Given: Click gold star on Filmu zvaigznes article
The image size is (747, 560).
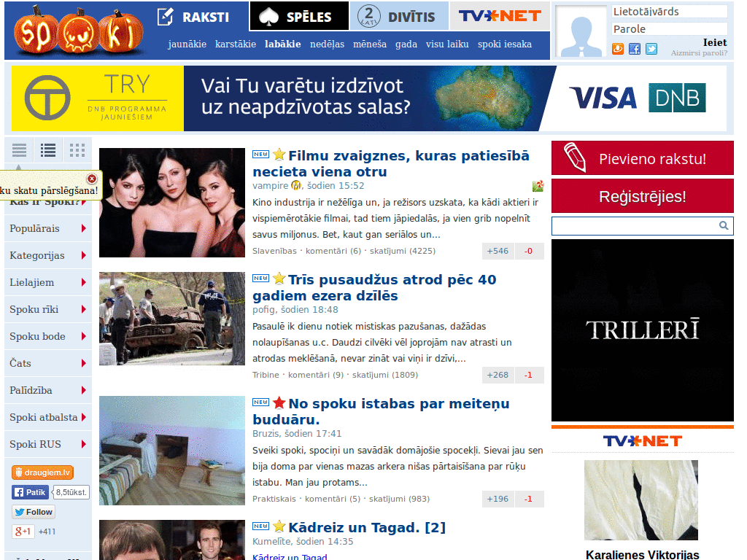Looking at the screenshot, I should 279,155.
